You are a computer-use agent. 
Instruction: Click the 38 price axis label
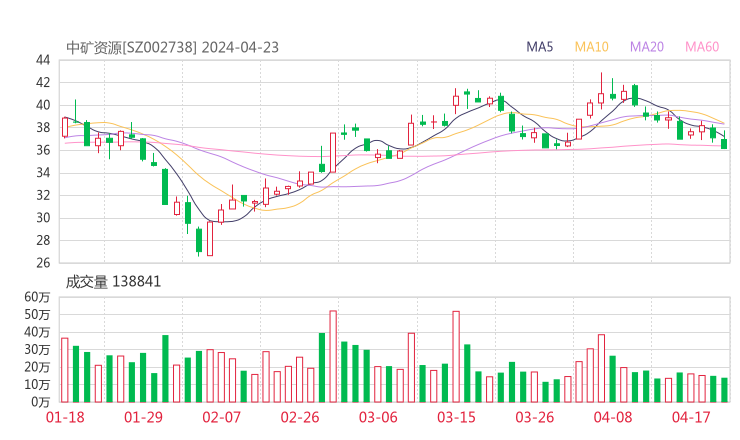[43, 127]
